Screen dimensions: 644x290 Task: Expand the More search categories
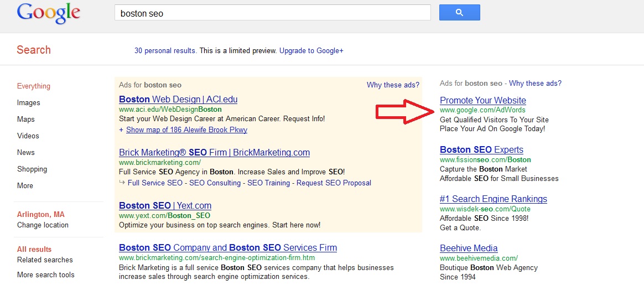click(25, 185)
